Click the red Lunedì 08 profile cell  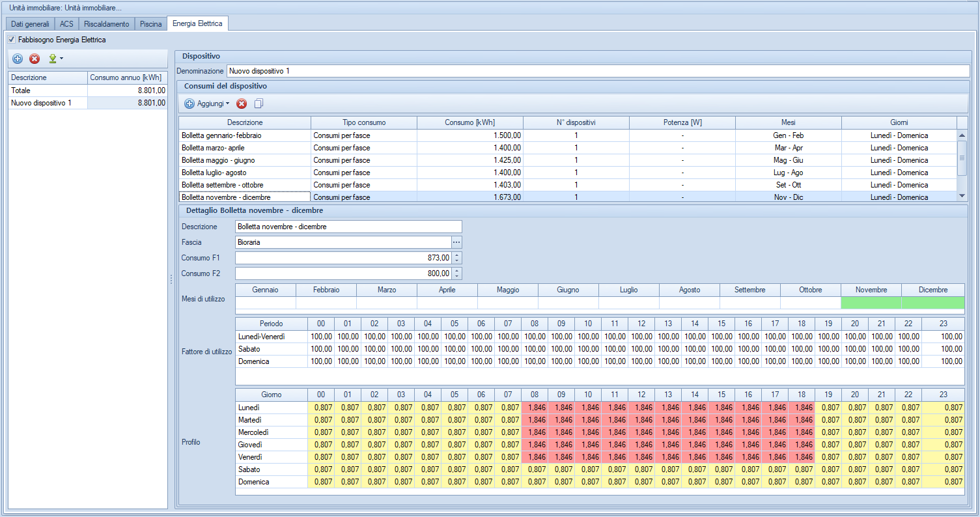tap(534, 408)
